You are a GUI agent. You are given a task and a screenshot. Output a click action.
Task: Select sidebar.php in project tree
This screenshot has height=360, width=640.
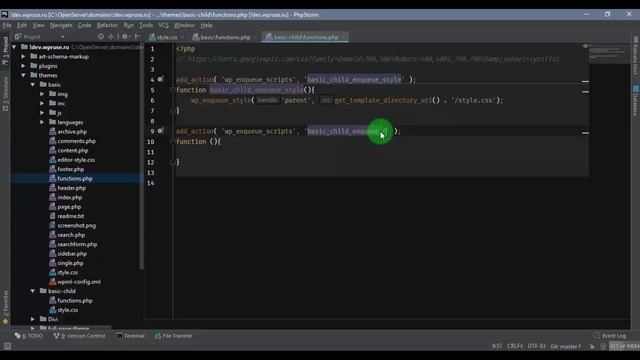click(72, 254)
